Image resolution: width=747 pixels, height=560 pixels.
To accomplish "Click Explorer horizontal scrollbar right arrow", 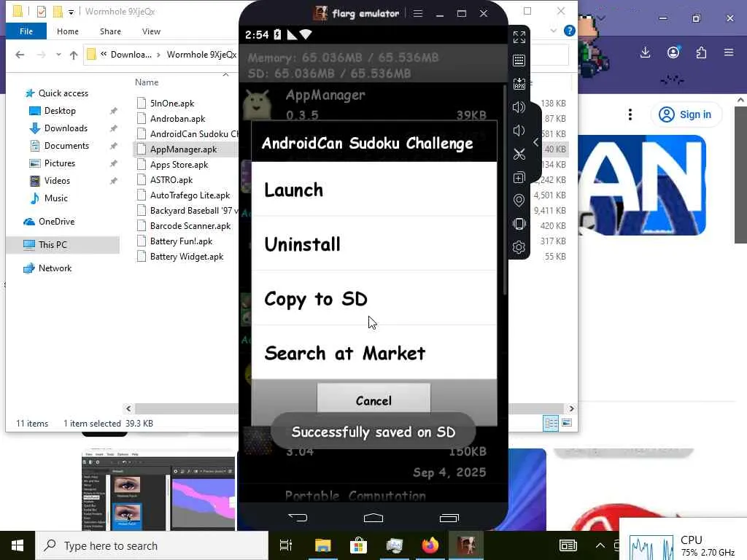I will [571, 408].
